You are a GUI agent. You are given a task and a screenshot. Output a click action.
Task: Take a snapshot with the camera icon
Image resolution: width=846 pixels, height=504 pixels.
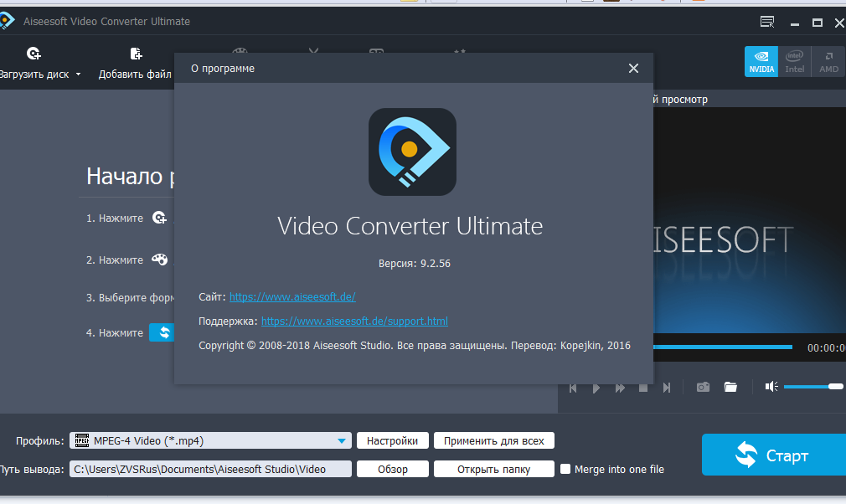[703, 387]
